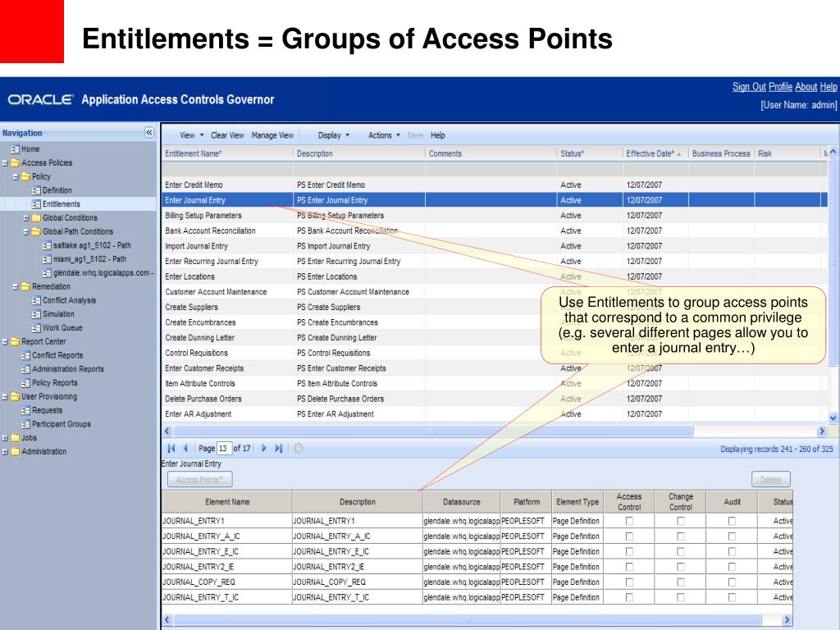Click the Jobs folder icon
The width and height of the screenshot is (840, 630).
pyautogui.click(x=15, y=438)
